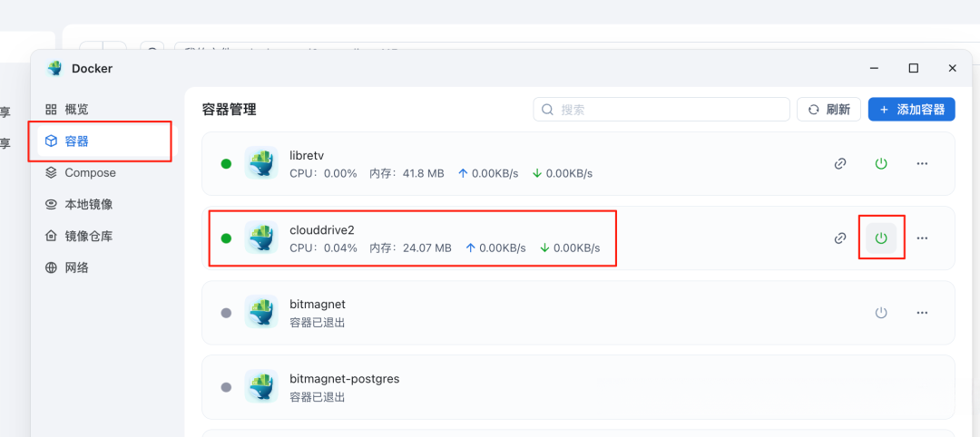Click clouddrive2 green running status dot
The image size is (980, 437).
click(x=226, y=238)
